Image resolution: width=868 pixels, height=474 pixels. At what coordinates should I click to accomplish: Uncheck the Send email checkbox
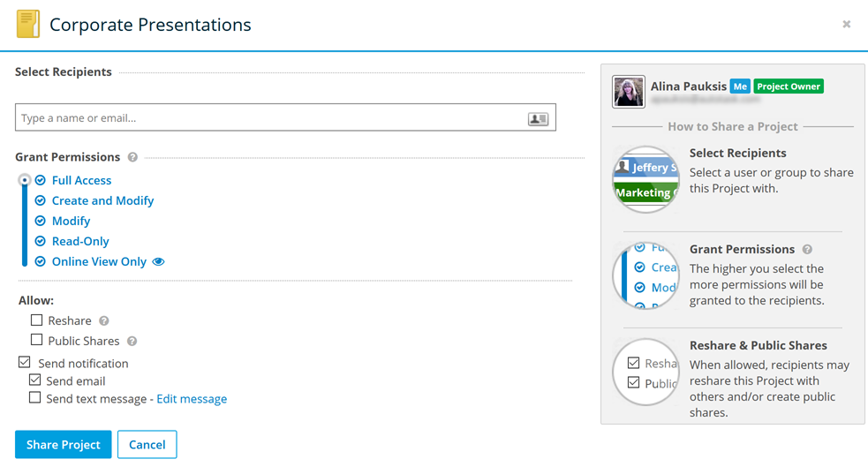[x=35, y=380]
